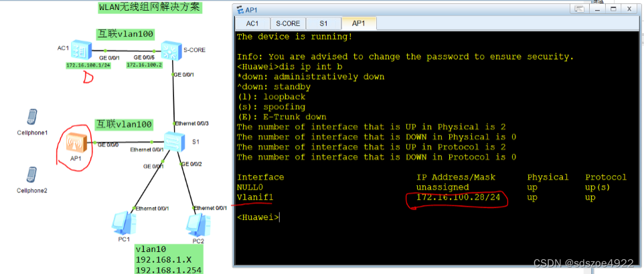Click the 互联vlan100 label above S1
The width and height of the screenshot is (644, 274).
(124, 124)
